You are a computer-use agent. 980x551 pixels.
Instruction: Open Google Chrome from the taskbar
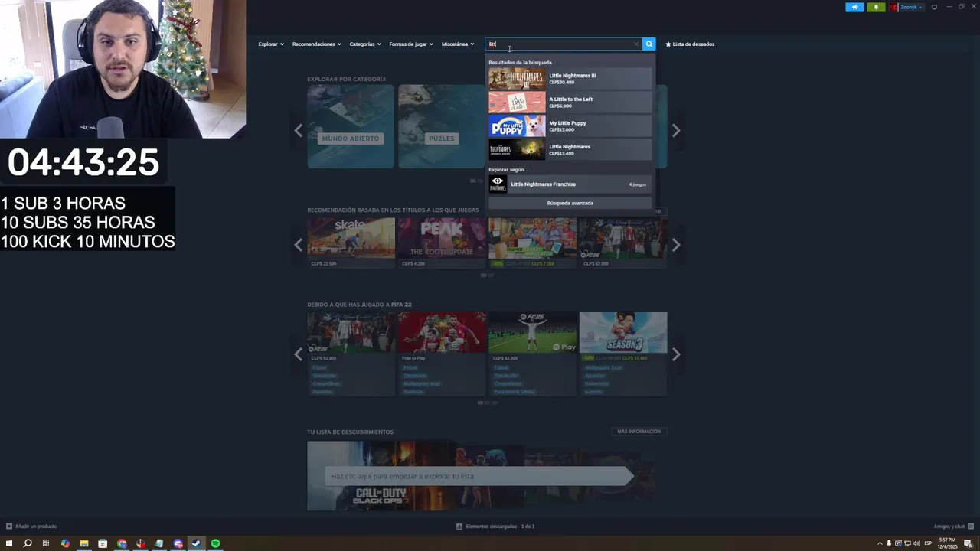[x=122, y=543]
